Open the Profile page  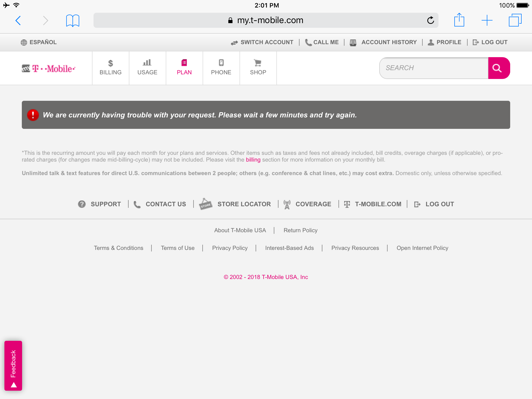coord(449,42)
